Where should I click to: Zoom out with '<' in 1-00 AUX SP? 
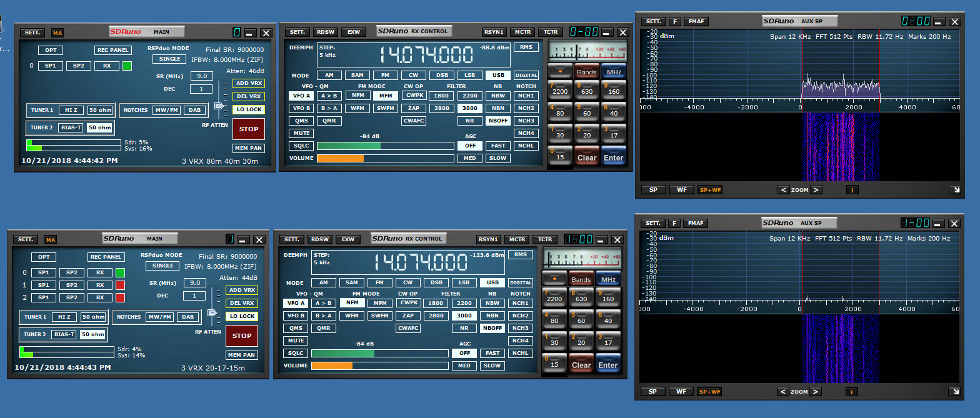pos(783,392)
